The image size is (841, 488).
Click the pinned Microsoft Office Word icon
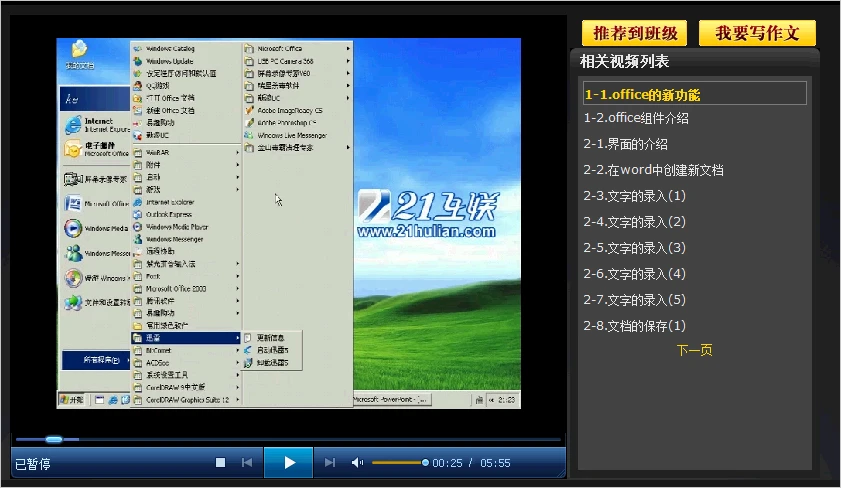point(72,204)
